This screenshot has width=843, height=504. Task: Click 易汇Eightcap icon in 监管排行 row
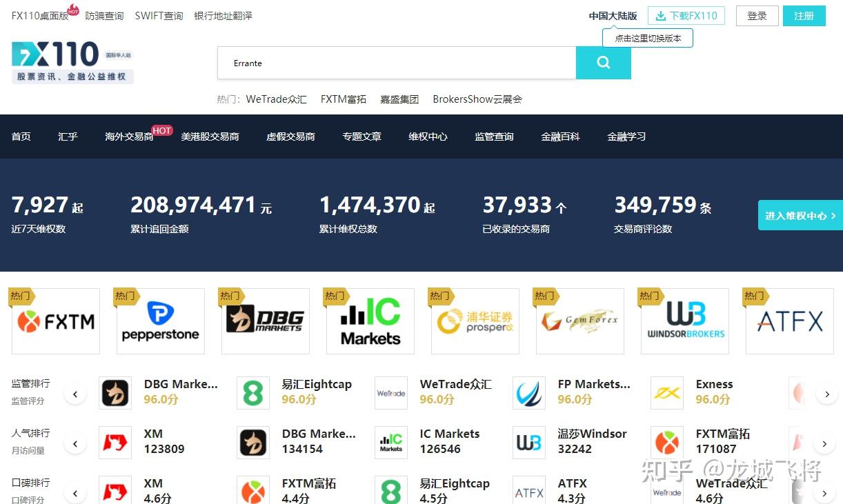253,393
